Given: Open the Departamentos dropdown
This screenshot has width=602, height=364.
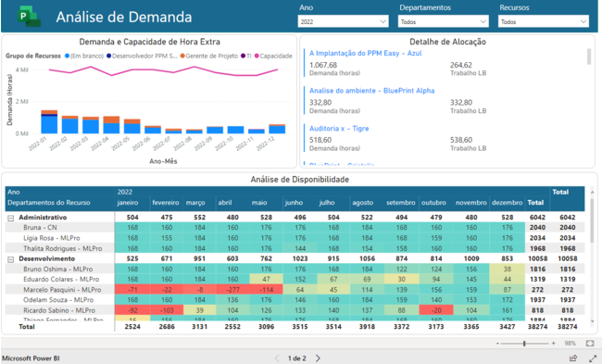Looking at the screenshot, I should coord(443,21).
